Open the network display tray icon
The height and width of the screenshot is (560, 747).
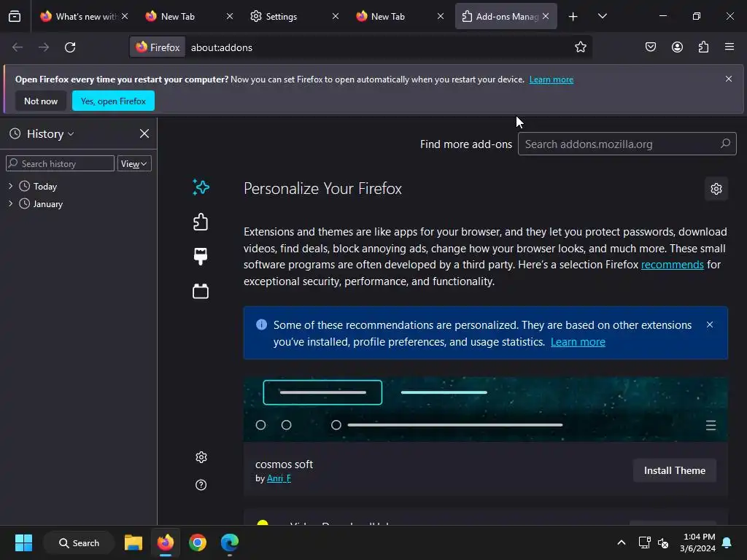[644, 542]
